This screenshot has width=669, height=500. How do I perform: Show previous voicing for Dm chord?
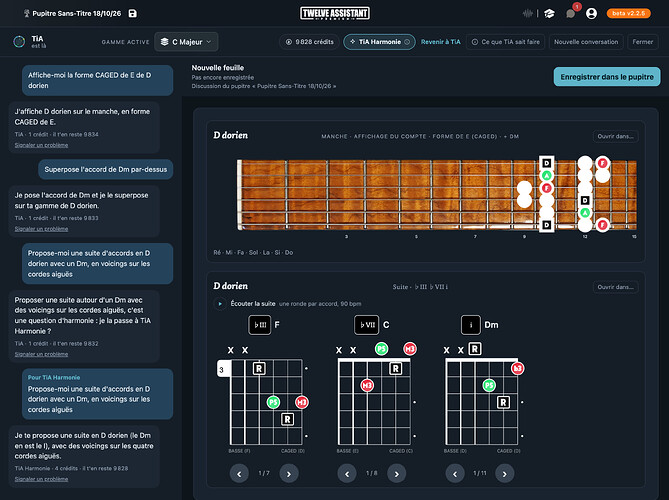coord(455,474)
